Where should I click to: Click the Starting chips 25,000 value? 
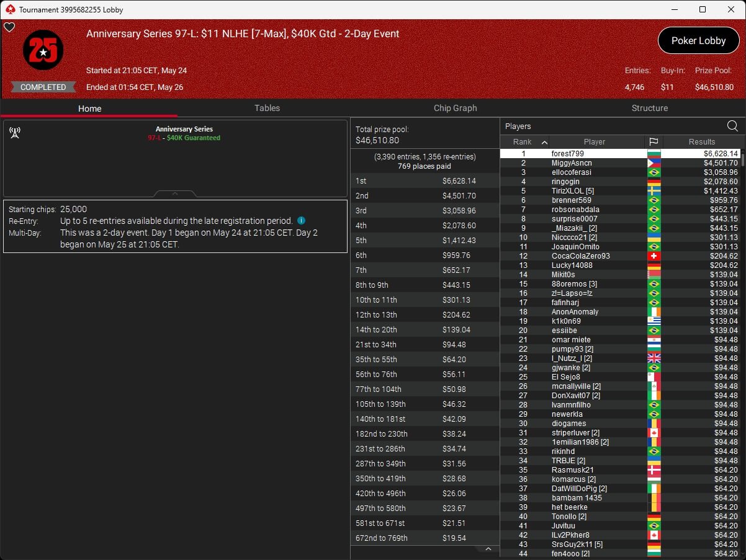73,210
